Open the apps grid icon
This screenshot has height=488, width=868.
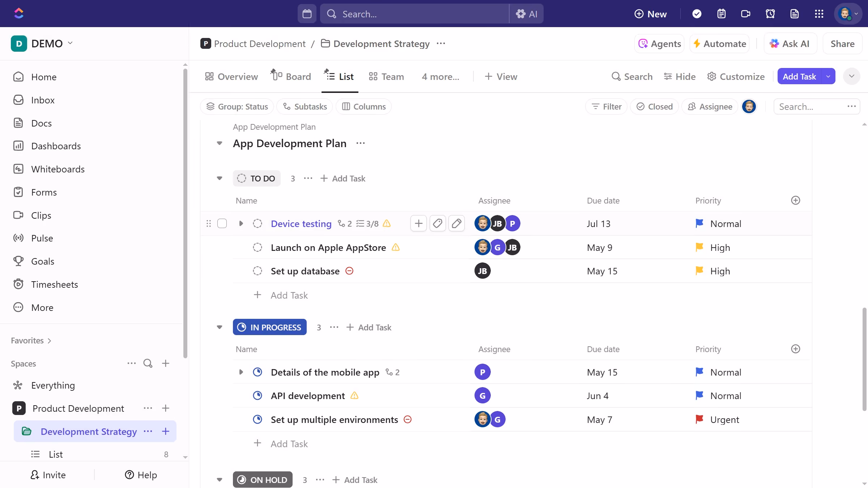[819, 14]
